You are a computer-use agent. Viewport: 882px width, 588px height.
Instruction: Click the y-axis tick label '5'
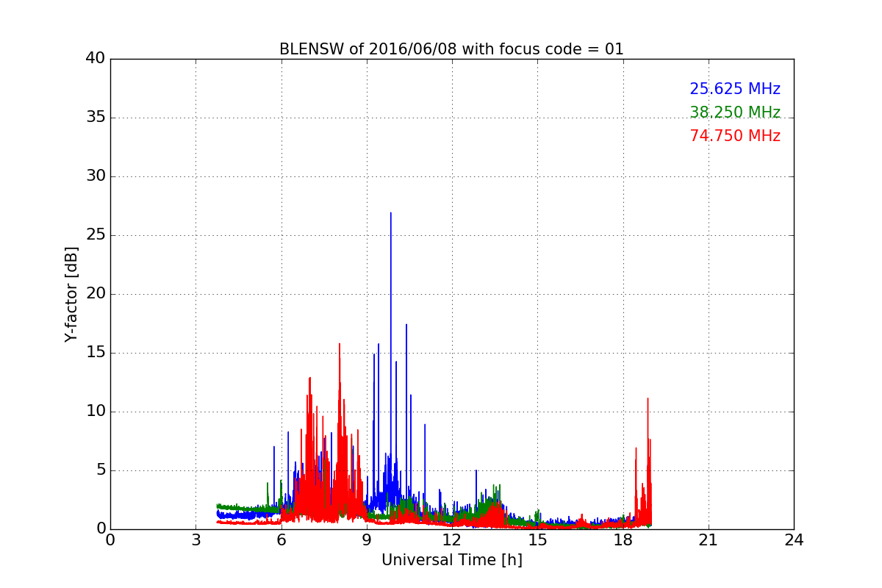coord(100,470)
